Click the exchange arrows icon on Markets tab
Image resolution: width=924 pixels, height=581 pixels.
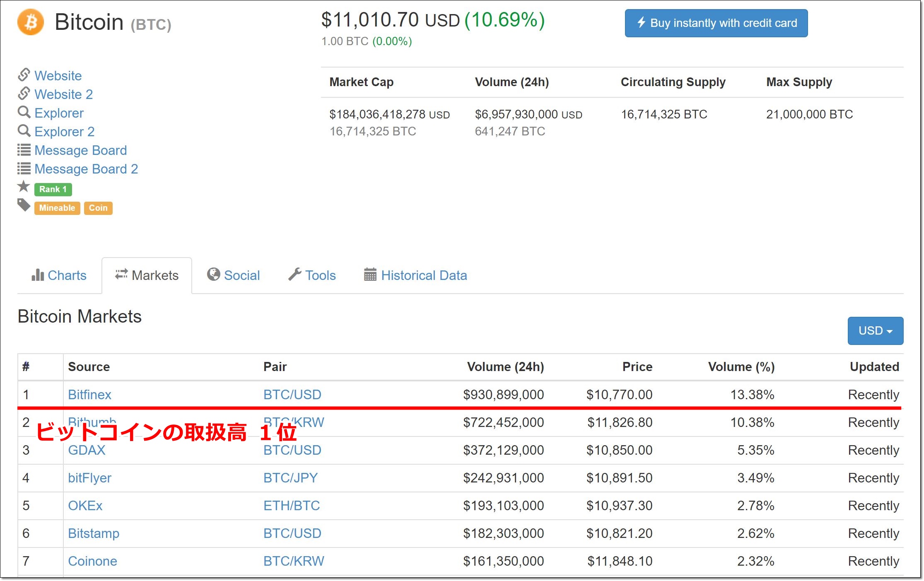pos(121,274)
